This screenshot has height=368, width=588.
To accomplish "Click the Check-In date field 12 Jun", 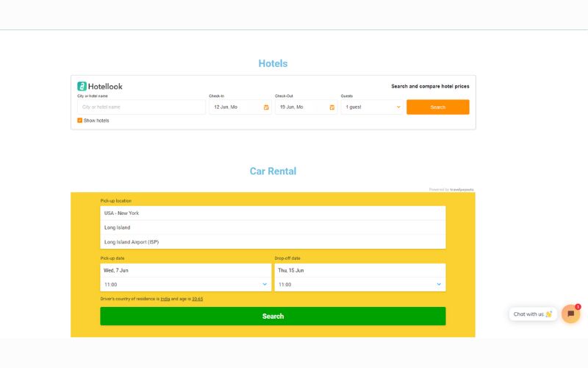I will (x=240, y=107).
